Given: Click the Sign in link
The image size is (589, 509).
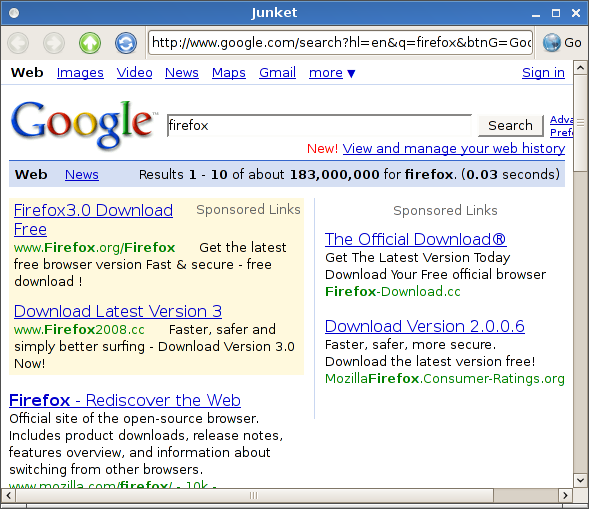Looking at the screenshot, I should [543, 72].
